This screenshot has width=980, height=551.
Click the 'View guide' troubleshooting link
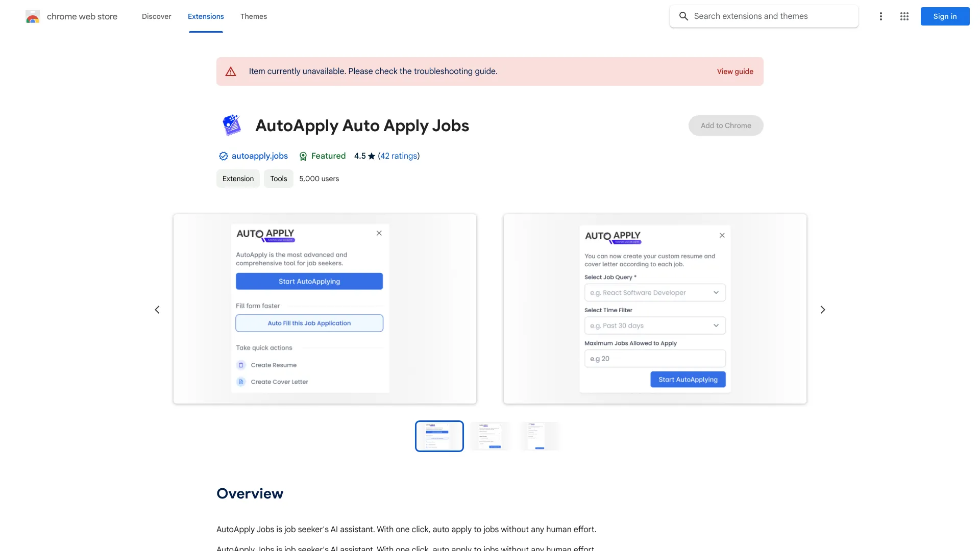[x=734, y=70]
